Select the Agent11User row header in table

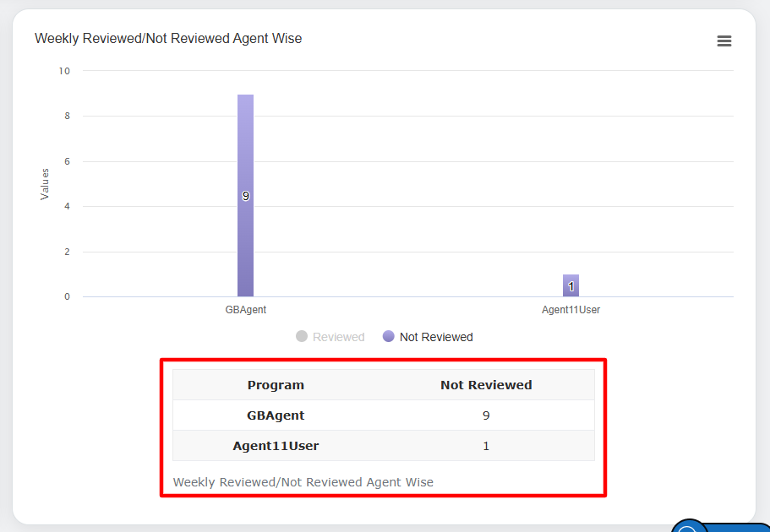tap(276, 446)
